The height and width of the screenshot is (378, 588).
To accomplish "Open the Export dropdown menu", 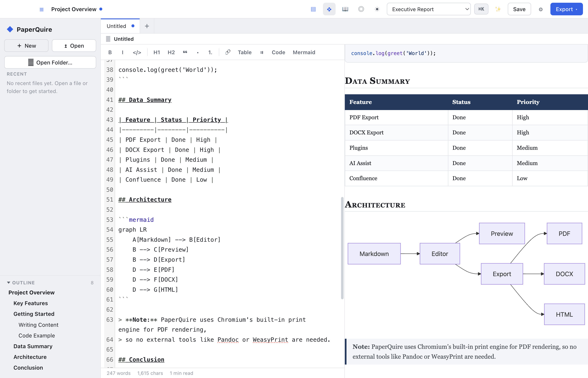I will coord(566,9).
